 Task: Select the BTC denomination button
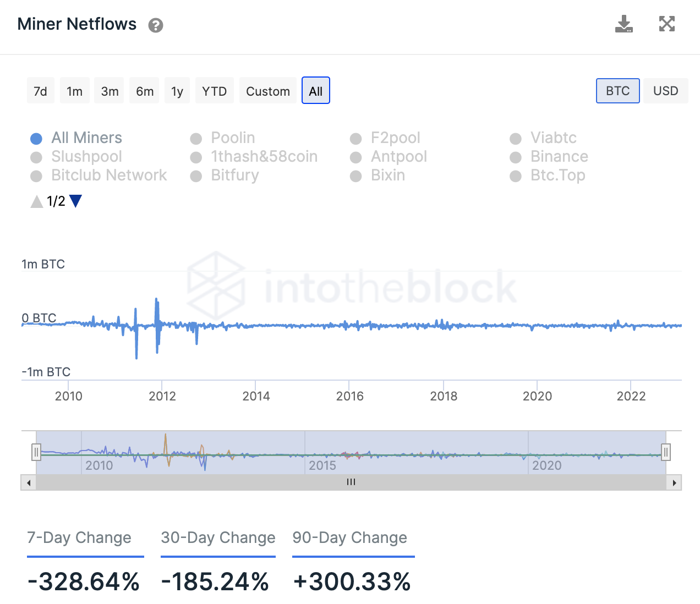[x=618, y=91]
